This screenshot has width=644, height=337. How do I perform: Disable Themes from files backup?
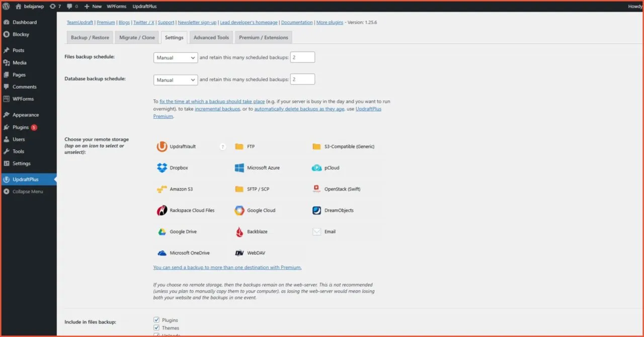point(156,327)
